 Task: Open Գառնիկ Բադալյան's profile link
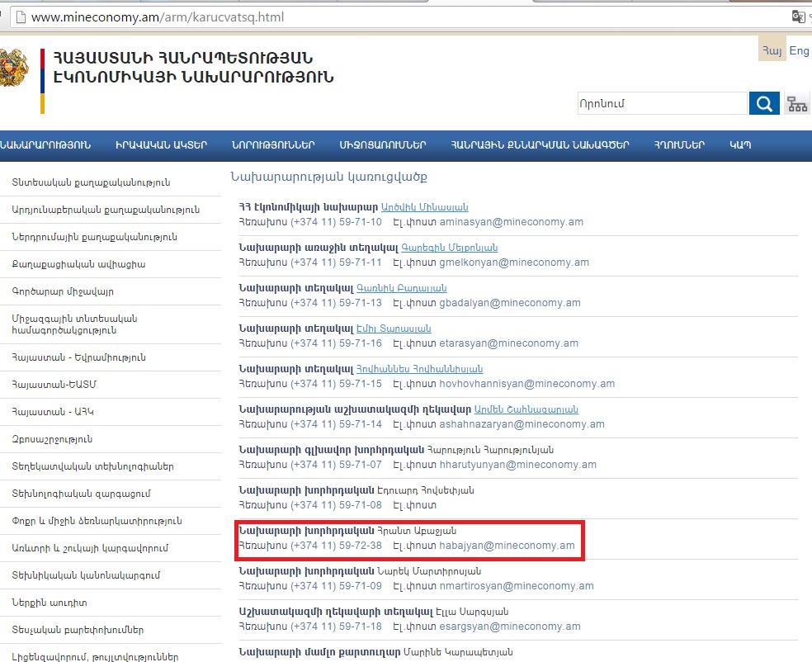click(401, 288)
